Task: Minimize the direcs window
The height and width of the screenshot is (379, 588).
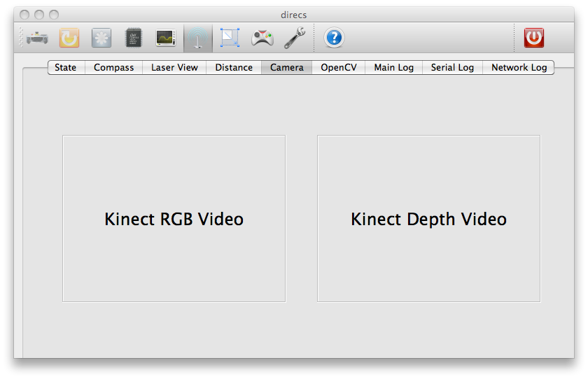Action: tap(39, 15)
